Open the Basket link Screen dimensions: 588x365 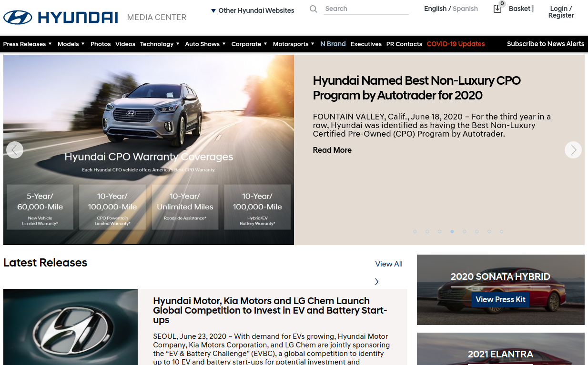pos(520,9)
